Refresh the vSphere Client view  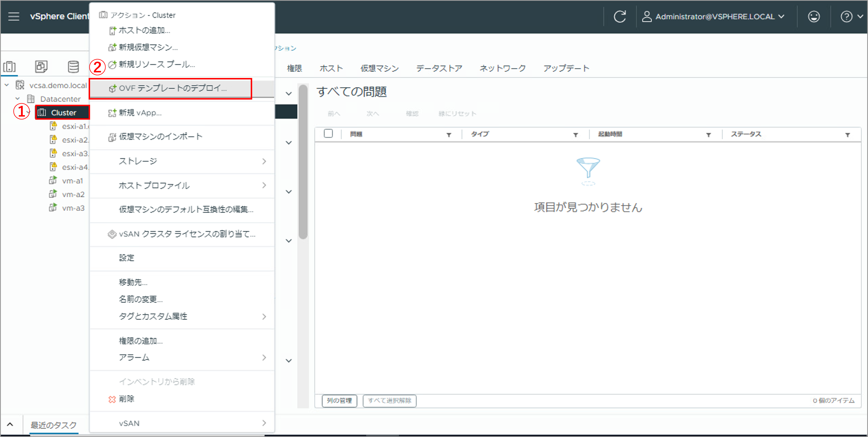620,17
